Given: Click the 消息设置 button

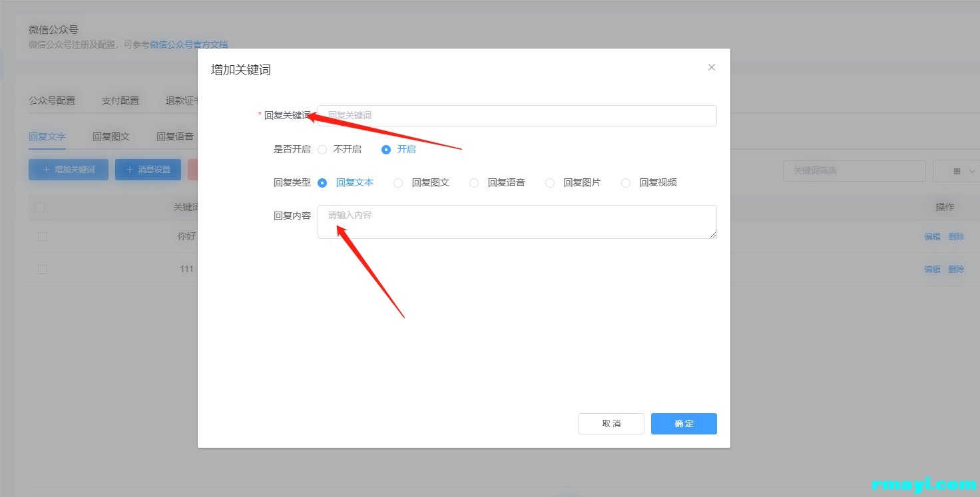Looking at the screenshot, I should pyautogui.click(x=148, y=170).
